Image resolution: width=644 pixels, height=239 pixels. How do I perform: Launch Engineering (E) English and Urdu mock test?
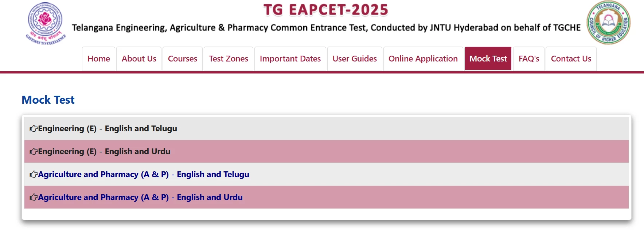coord(104,151)
